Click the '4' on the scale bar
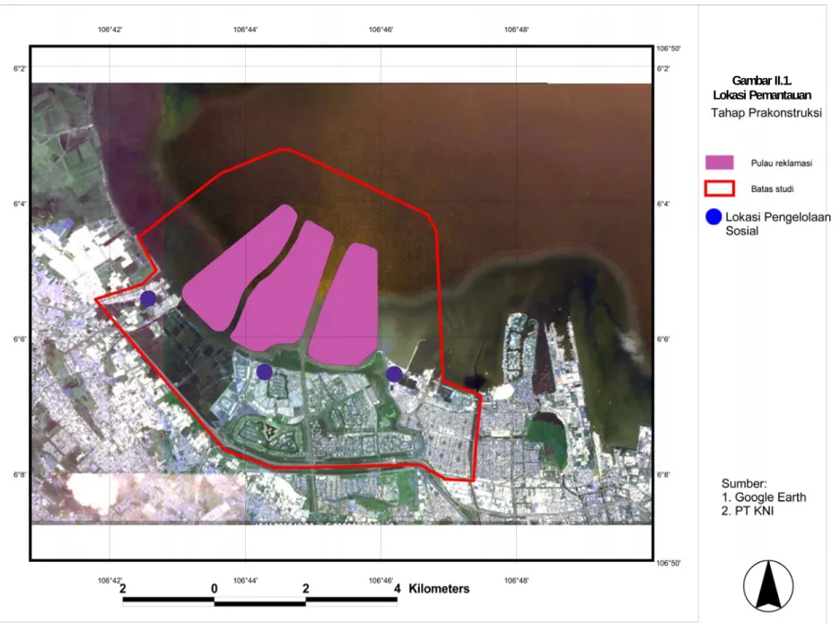 coord(397,589)
